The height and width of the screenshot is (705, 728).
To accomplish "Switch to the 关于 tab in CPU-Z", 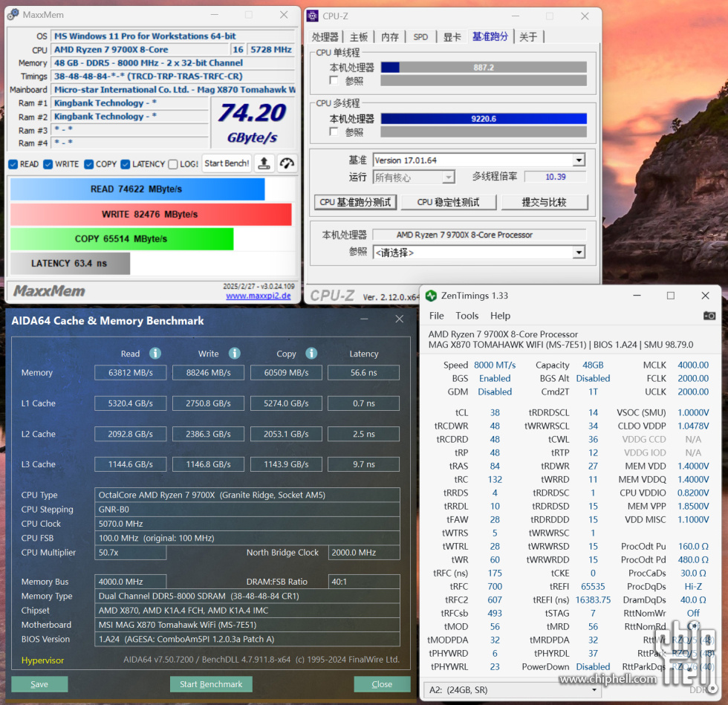I will (528, 36).
